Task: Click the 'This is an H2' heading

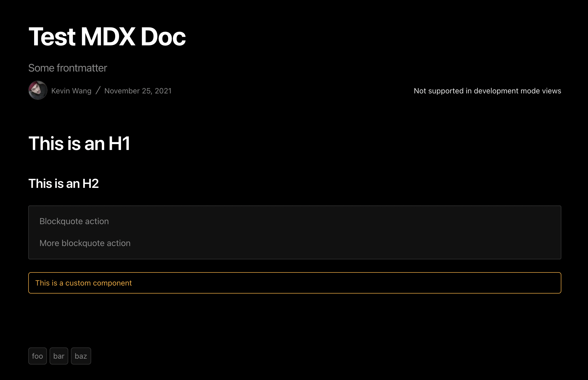Action: pyautogui.click(x=63, y=184)
